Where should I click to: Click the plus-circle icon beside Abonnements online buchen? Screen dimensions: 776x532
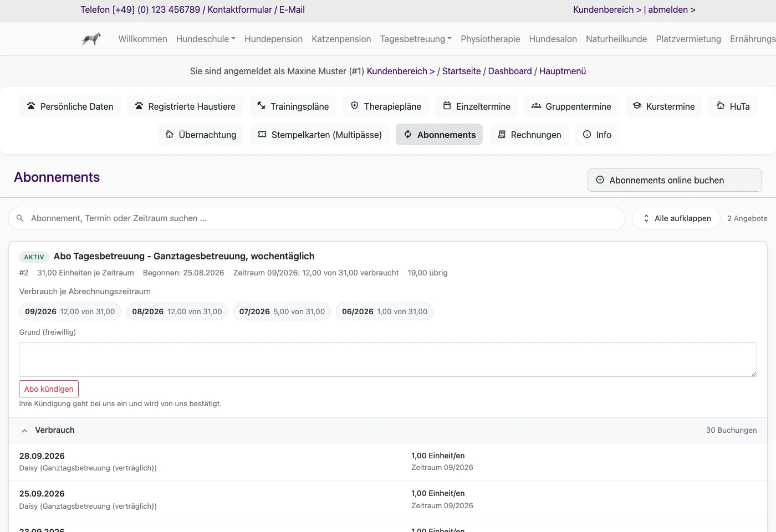(x=600, y=180)
